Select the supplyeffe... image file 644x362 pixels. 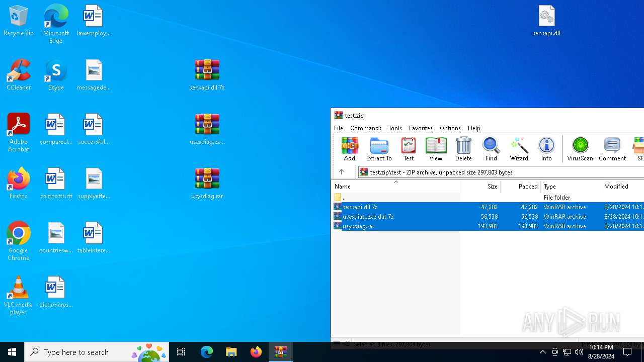tap(94, 184)
